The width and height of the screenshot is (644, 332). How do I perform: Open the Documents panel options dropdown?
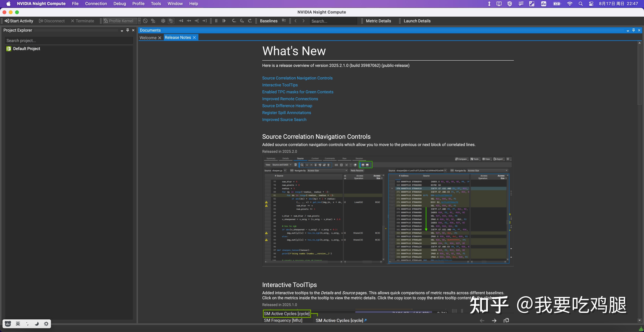(x=628, y=31)
